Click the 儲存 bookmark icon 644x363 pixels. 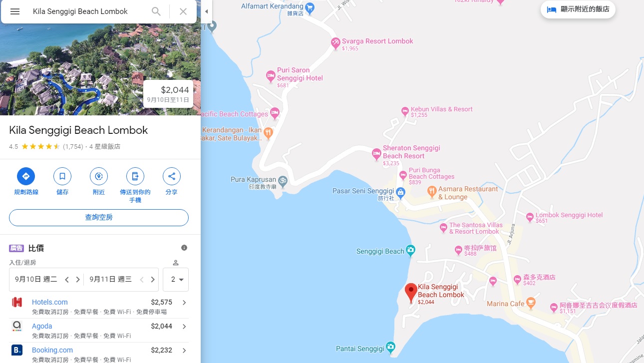tap(62, 176)
